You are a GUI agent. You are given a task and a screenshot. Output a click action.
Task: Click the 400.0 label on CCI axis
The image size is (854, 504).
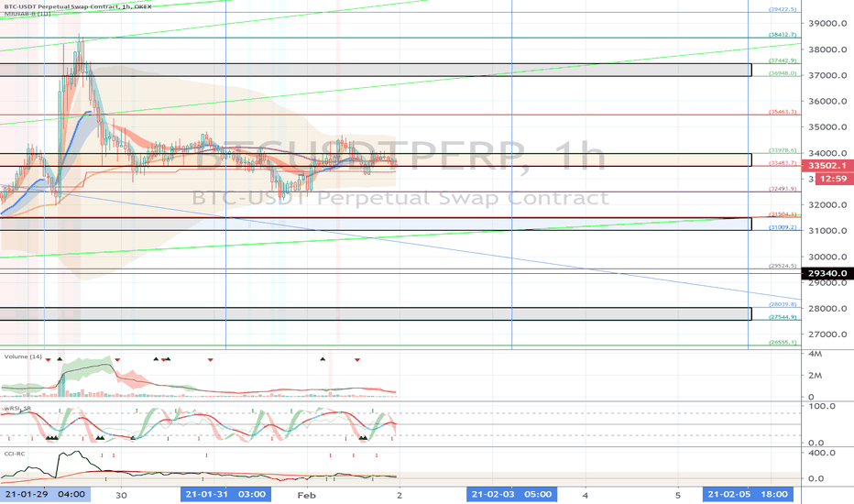pos(822,453)
